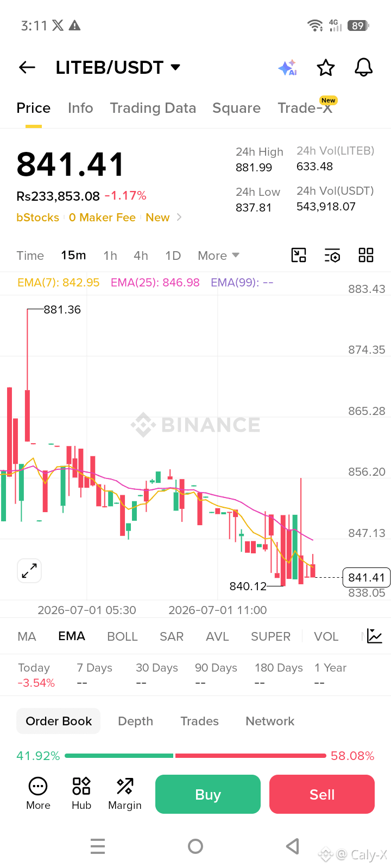Open the Square tab
Image resolution: width=391 pixels, height=868 pixels.
click(236, 108)
